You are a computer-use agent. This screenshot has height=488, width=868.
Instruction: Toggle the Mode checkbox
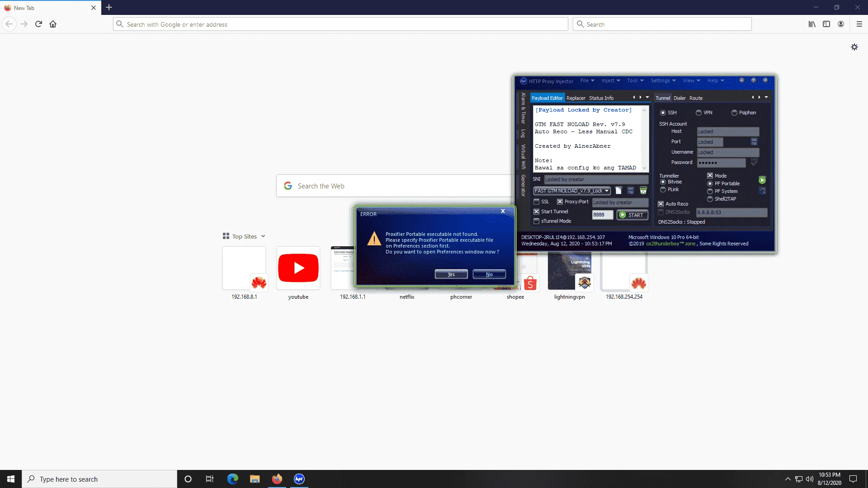coord(710,176)
